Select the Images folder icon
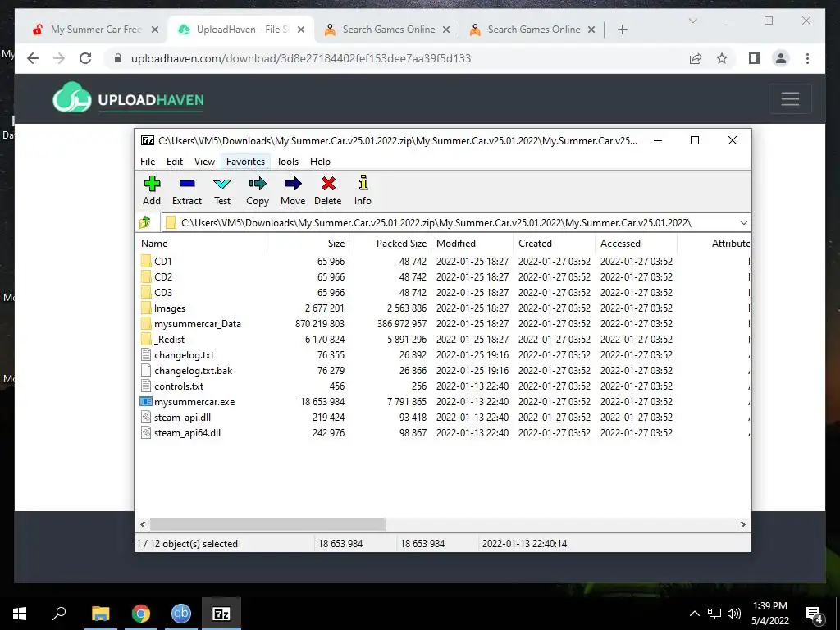Viewport: 840px width, 630px height. (x=146, y=308)
